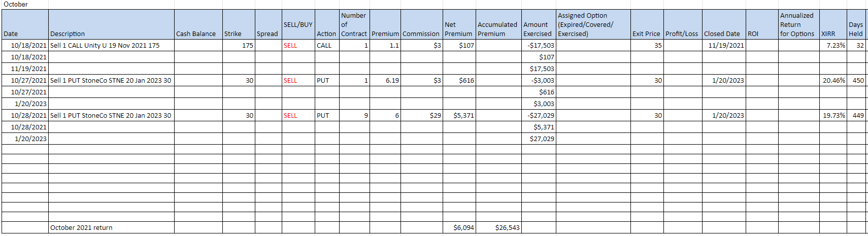
Task: Select the 20.46% XIRR cell
Action: point(833,80)
